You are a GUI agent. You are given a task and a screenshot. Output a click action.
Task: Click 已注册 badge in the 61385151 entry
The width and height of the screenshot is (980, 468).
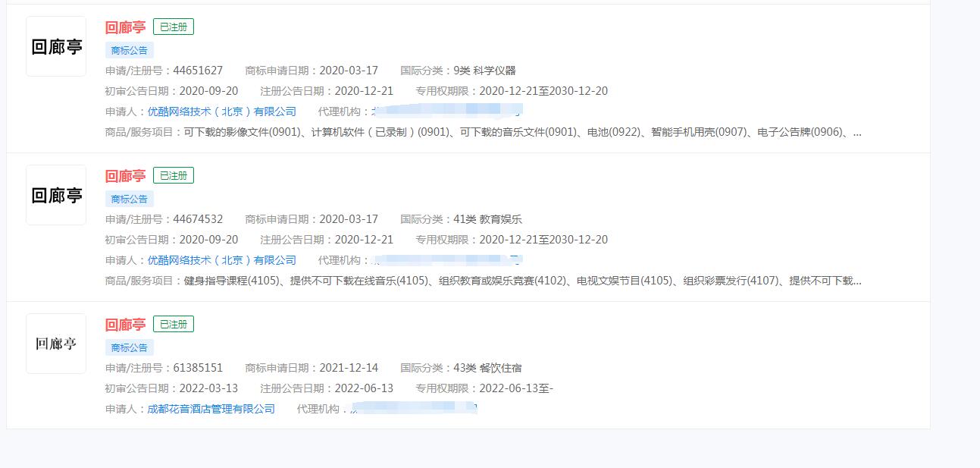pos(174,324)
